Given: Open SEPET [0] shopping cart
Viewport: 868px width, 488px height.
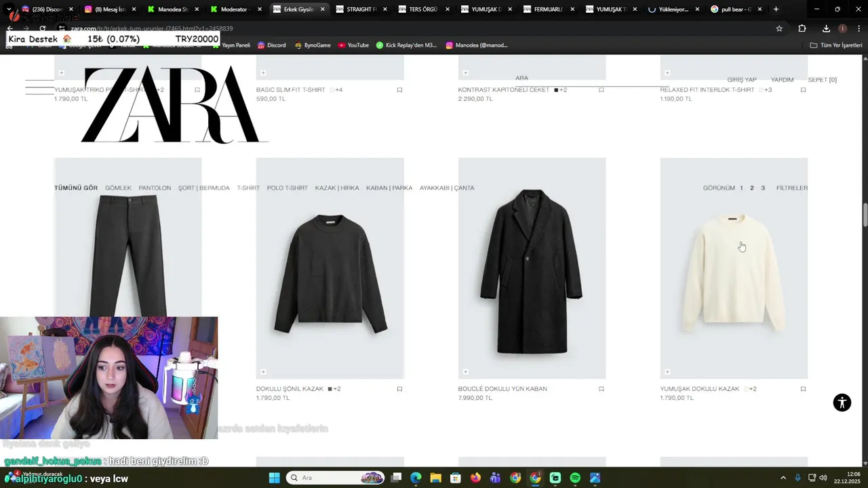Looking at the screenshot, I should click(822, 80).
